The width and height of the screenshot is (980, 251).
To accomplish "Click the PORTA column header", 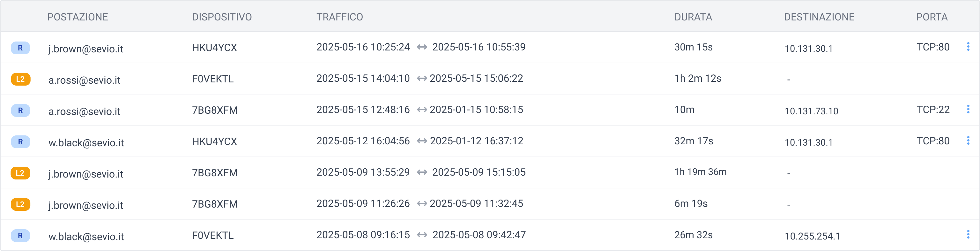I will coord(932,17).
